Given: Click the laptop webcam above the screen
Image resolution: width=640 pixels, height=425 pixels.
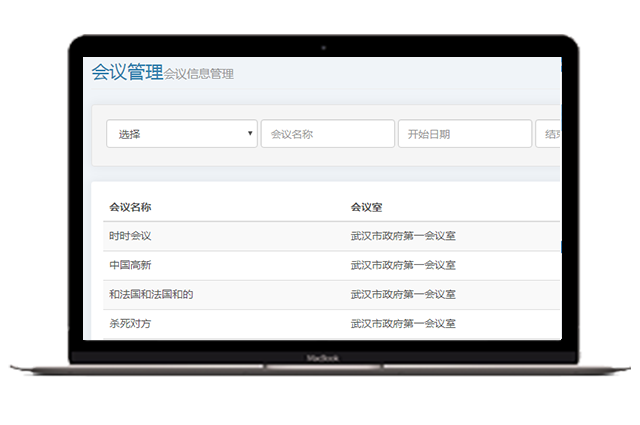Looking at the screenshot, I should (x=322, y=47).
